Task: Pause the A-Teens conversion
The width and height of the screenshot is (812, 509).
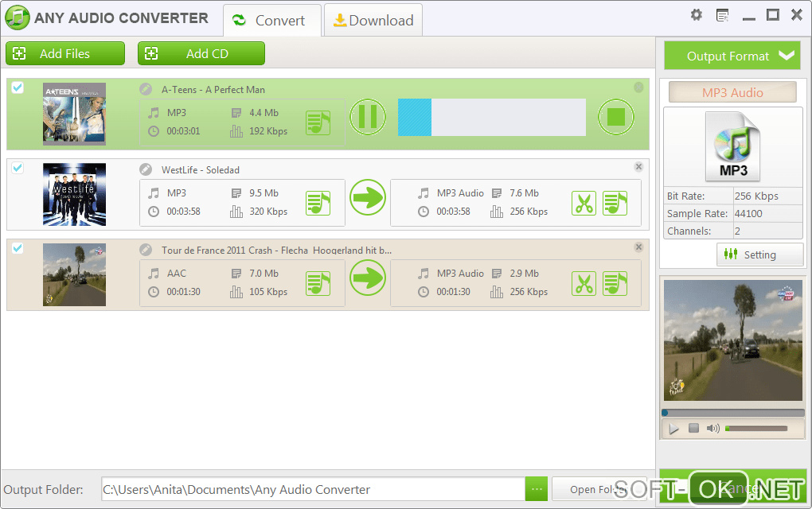Action: [368, 117]
